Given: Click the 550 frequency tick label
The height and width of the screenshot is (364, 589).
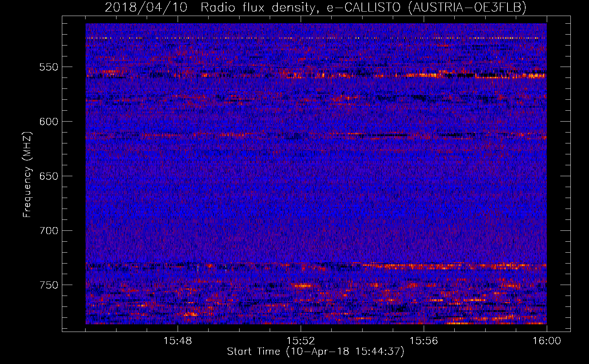Looking at the screenshot, I should point(49,67).
